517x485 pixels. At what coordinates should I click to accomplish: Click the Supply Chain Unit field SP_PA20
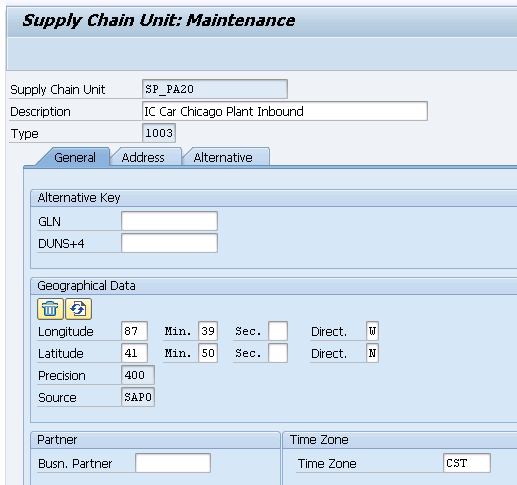coord(215,89)
